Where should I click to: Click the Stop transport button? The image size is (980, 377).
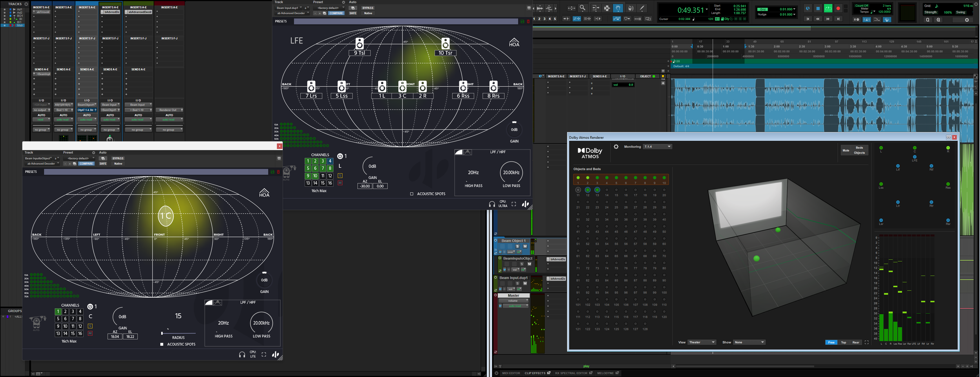pyautogui.click(x=818, y=8)
